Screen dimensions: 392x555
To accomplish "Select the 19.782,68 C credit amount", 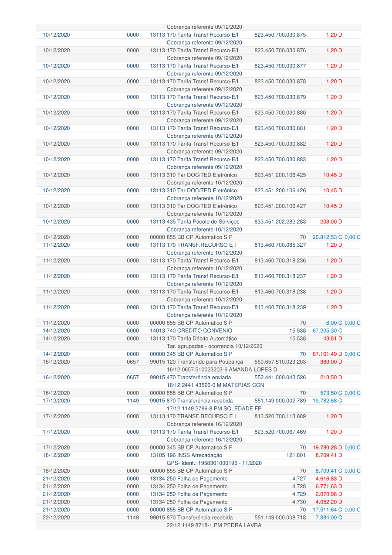I will point(327,401).
